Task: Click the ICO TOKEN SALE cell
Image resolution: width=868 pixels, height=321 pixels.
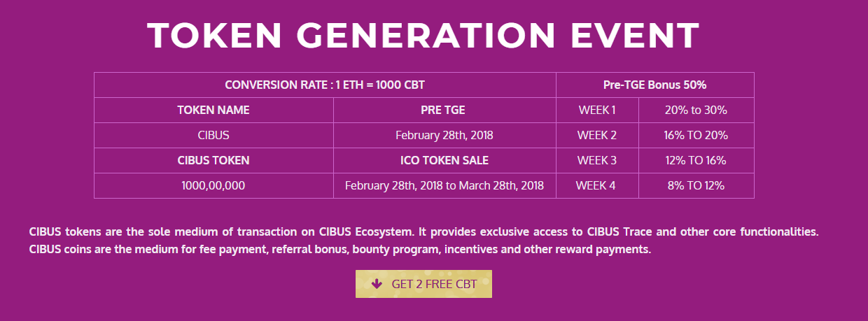Action: (444, 160)
